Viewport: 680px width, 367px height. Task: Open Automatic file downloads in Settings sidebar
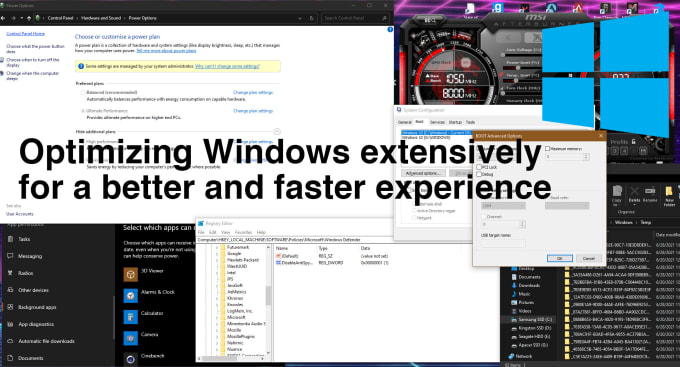coord(41,341)
